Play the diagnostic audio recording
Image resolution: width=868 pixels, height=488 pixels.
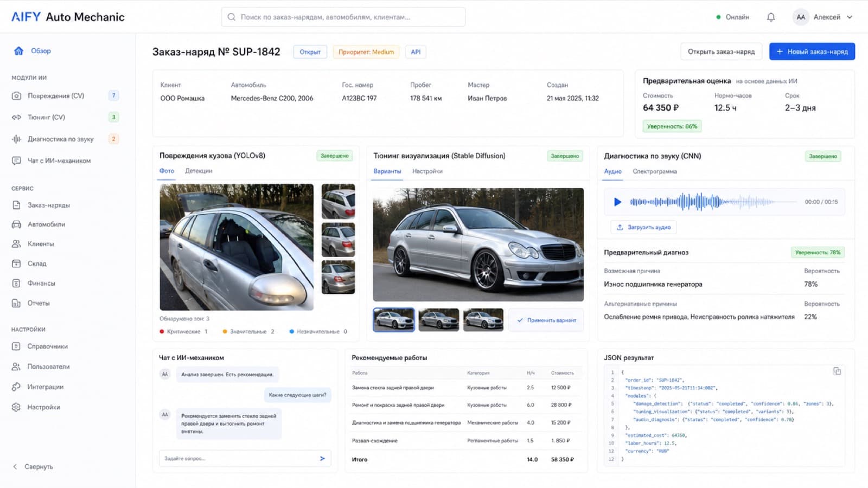click(x=617, y=202)
